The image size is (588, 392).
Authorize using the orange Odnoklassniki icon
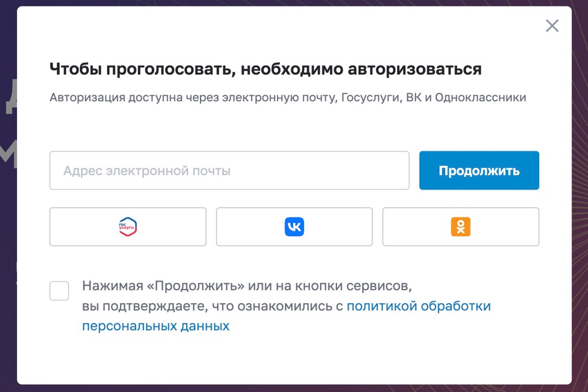tap(460, 227)
